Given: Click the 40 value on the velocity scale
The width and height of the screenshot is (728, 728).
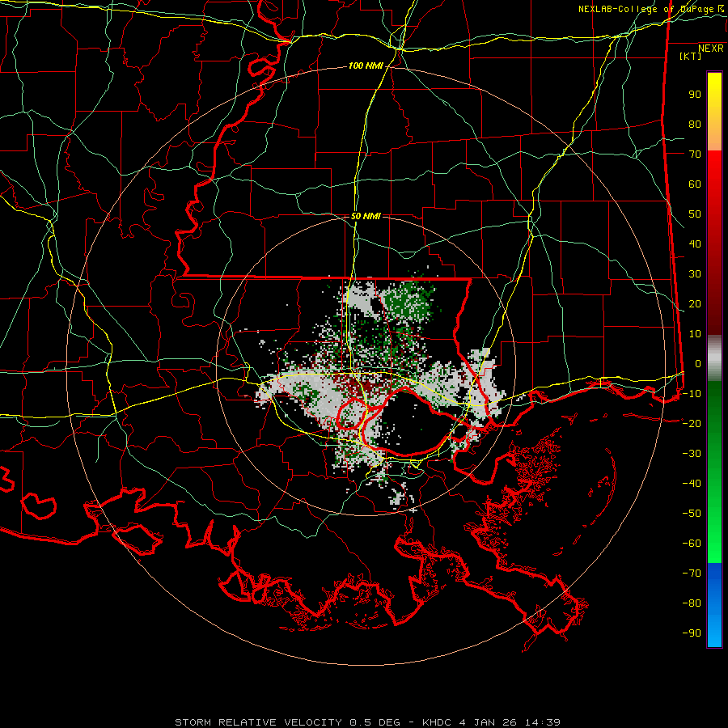Looking at the screenshot, I should (x=695, y=244).
